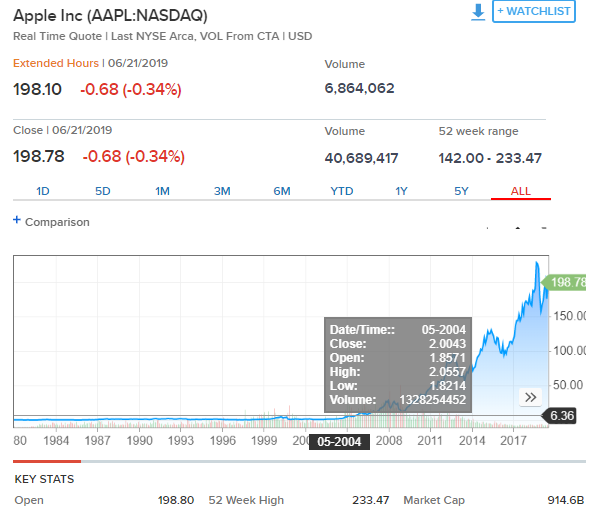Click the Market Cap value 914.6B
598x511 pixels.
click(566, 500)
